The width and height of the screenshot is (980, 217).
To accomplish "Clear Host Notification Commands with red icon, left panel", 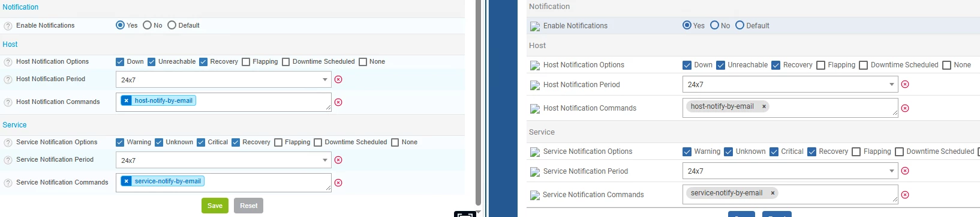I will [x=338, y=102].
